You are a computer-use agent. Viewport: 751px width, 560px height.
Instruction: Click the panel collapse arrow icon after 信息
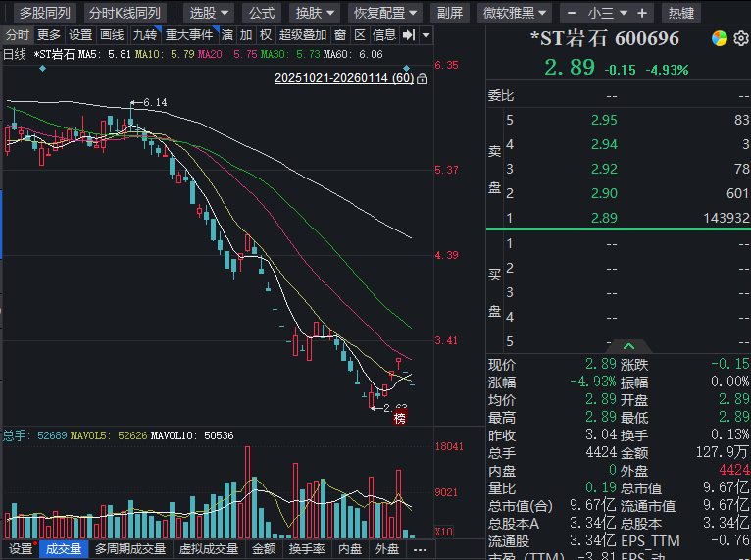[410, 35]
